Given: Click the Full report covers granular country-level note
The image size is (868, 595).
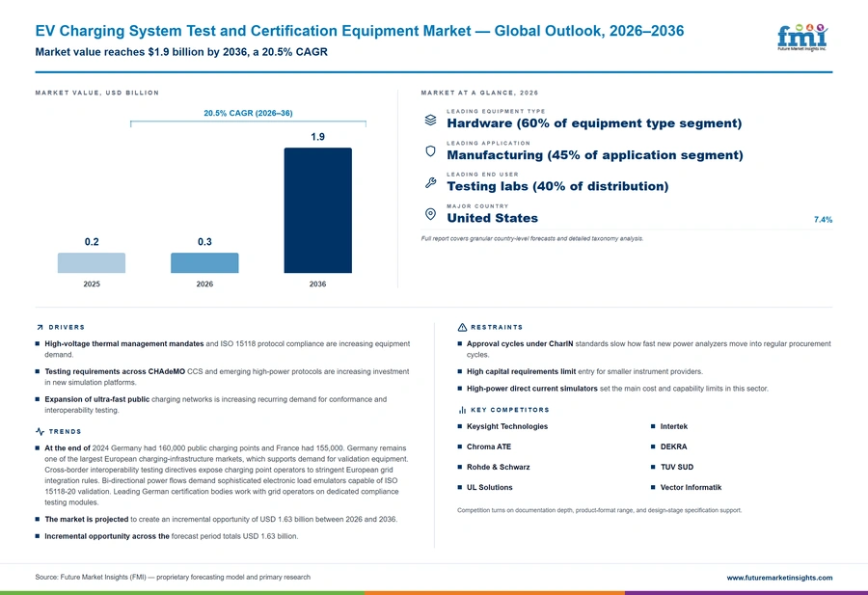Looking at the screenshot, I should click(532, 238).
